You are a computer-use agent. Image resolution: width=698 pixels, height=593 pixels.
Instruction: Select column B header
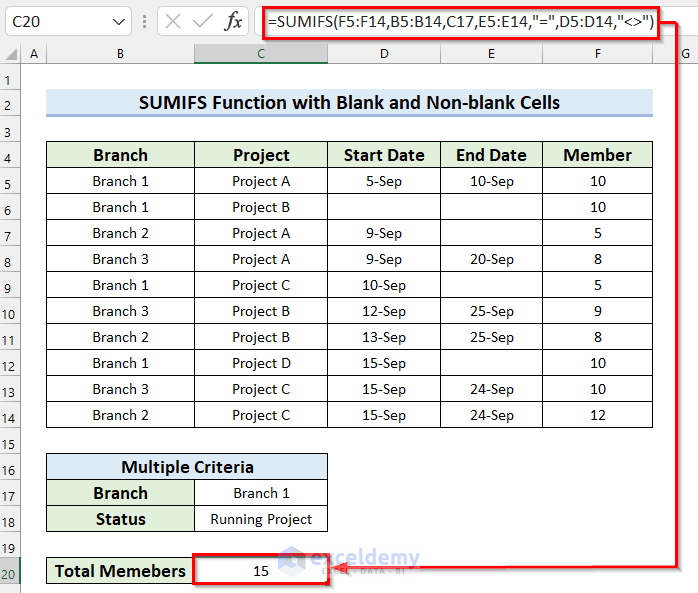[120, 54]
